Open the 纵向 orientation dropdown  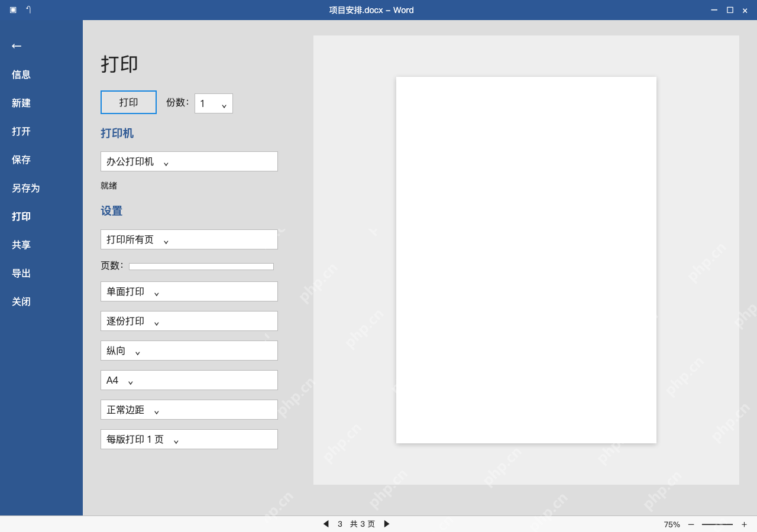coord(189,351)
